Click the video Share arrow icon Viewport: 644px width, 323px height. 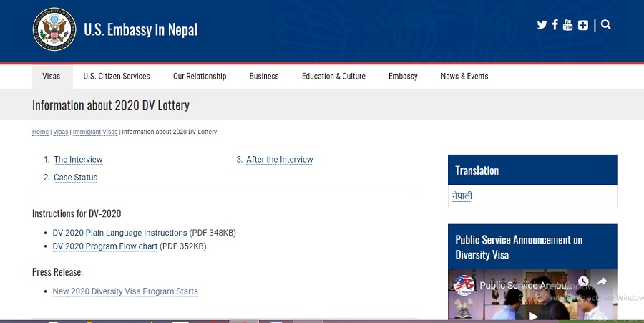(x=602, y=281)
